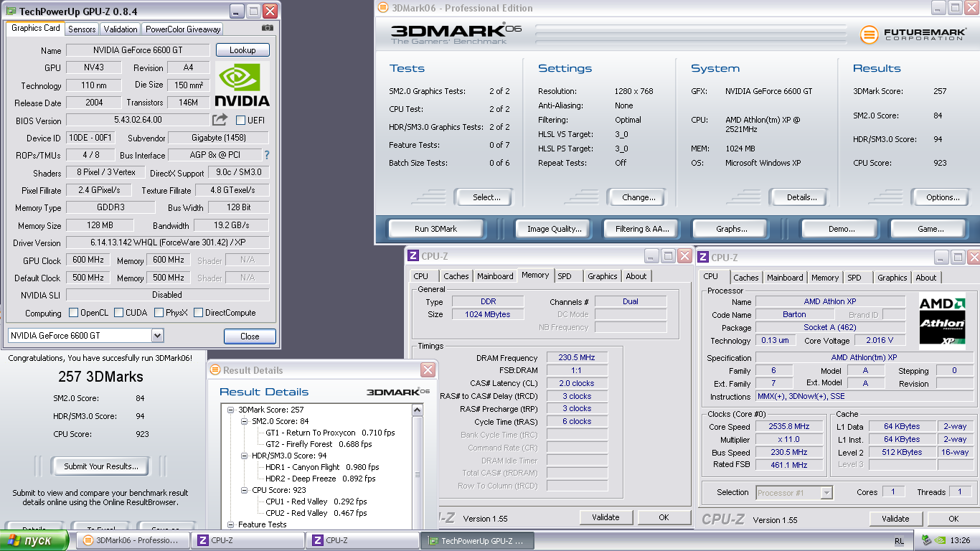
Task: Click the Lookup button in GPU-Z
Action: 242,50
